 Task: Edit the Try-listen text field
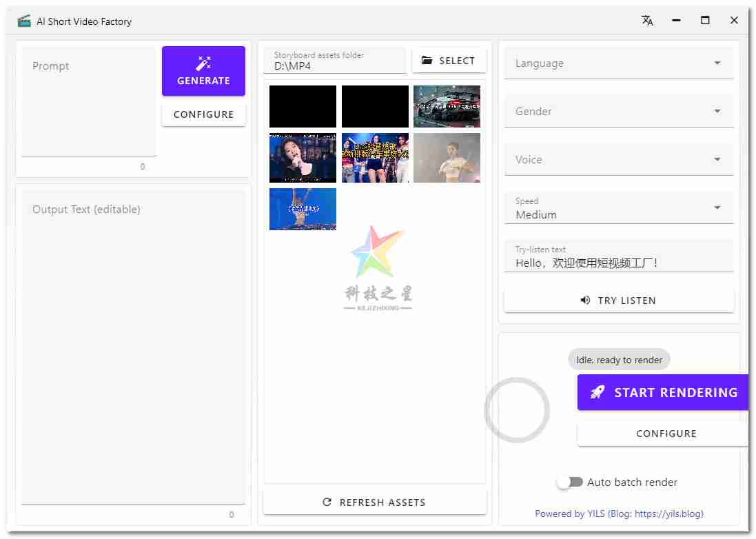(x=618, y=263)
